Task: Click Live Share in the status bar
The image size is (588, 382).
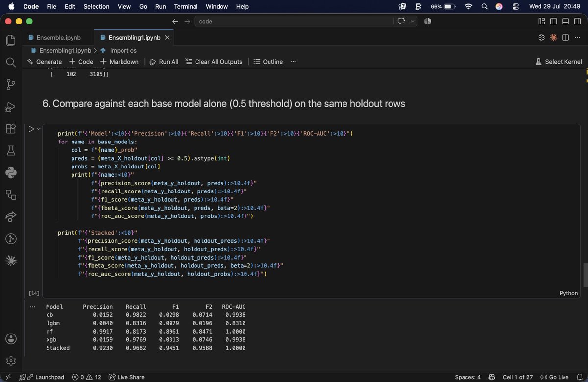Action: tap(126, 377)
